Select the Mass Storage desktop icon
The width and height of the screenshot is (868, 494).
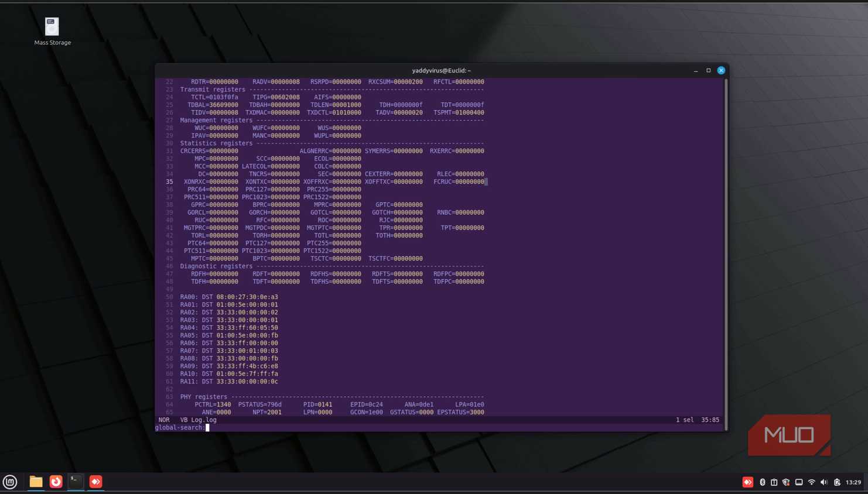tap(52, 32)
